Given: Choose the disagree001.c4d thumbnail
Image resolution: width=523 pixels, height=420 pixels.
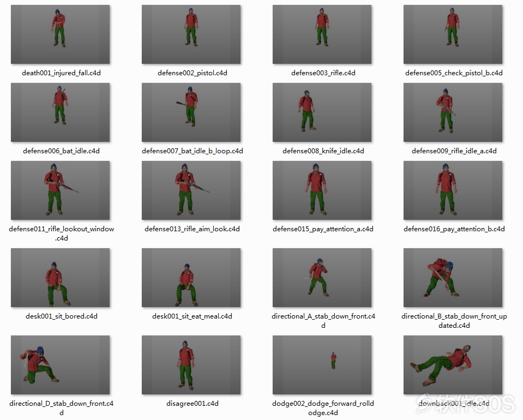Looking at the screenshot, I should (191, 365).
